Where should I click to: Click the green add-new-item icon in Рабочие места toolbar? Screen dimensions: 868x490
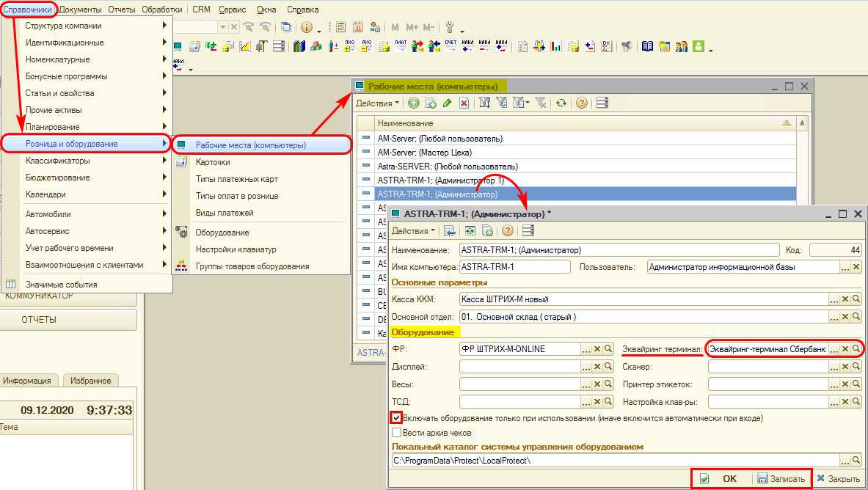click(x=414, y=103)
